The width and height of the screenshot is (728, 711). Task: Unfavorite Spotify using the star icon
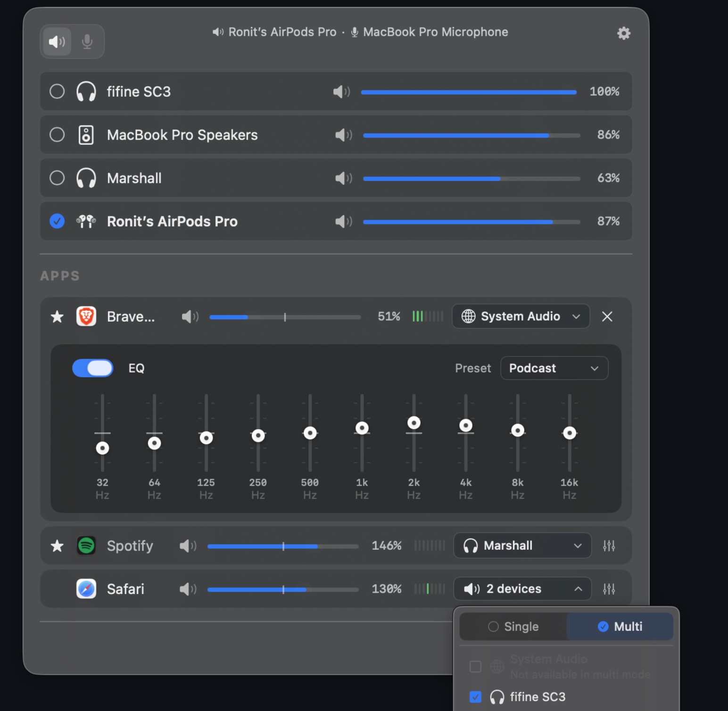(x=57, y=546)
